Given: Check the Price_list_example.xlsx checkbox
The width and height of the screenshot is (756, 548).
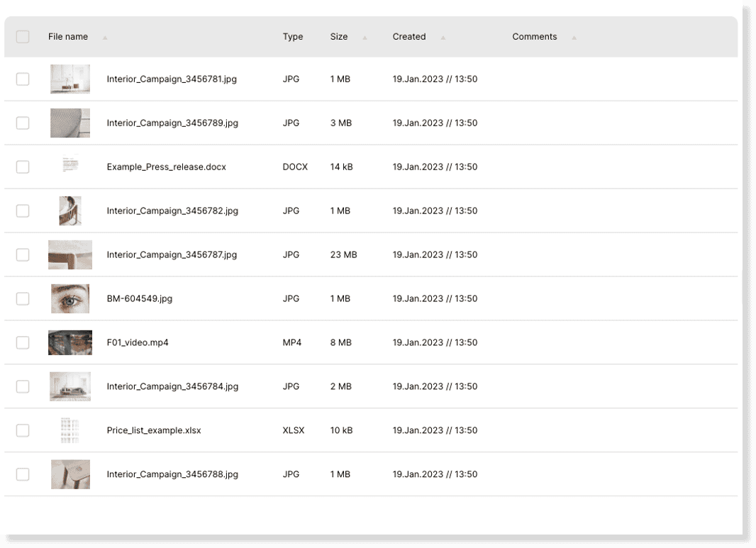Looking at the screenshot, I should pyautogui.click(x=23, y=430).
